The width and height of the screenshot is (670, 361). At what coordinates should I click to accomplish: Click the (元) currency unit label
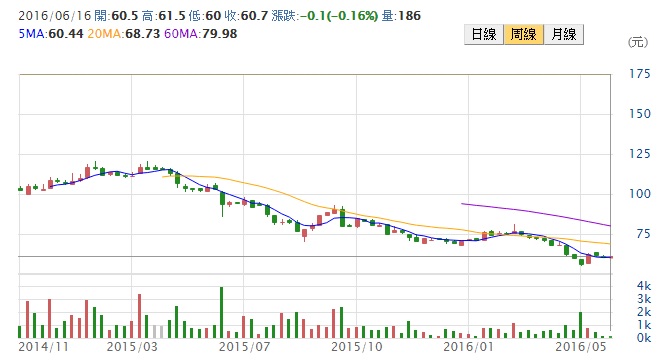click(x=638, y=42)
